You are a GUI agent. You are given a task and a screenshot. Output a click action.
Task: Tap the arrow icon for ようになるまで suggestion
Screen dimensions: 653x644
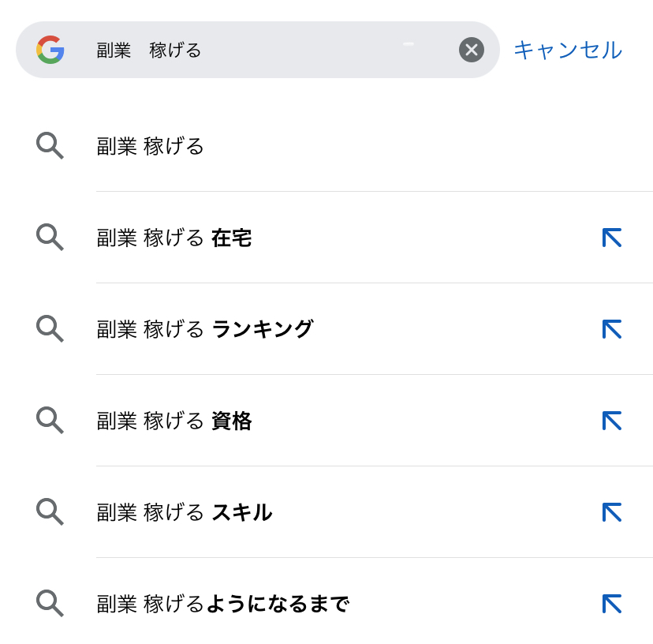pos(612,604)
